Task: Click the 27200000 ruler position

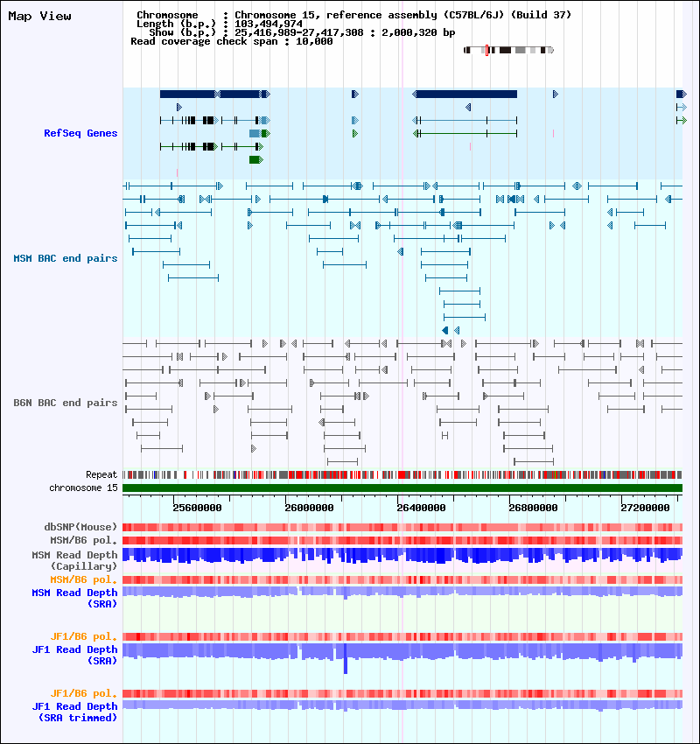Action: [x=645, y=508]
